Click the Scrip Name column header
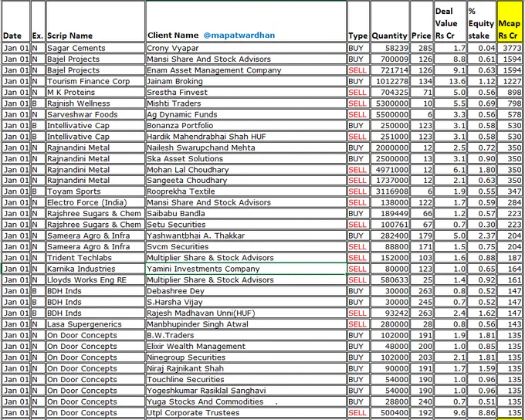The height and width of the screenshot is (420, 525). [96, 22]
